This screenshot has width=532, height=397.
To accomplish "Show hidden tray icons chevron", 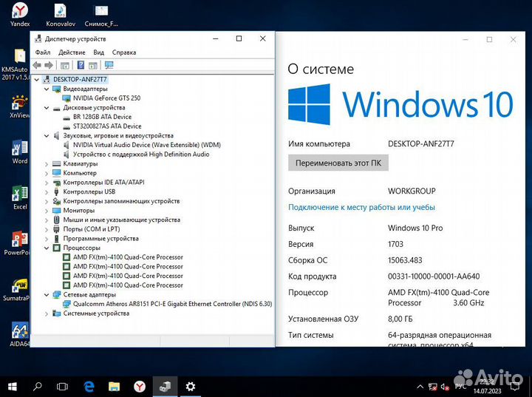I will point(420,387).
